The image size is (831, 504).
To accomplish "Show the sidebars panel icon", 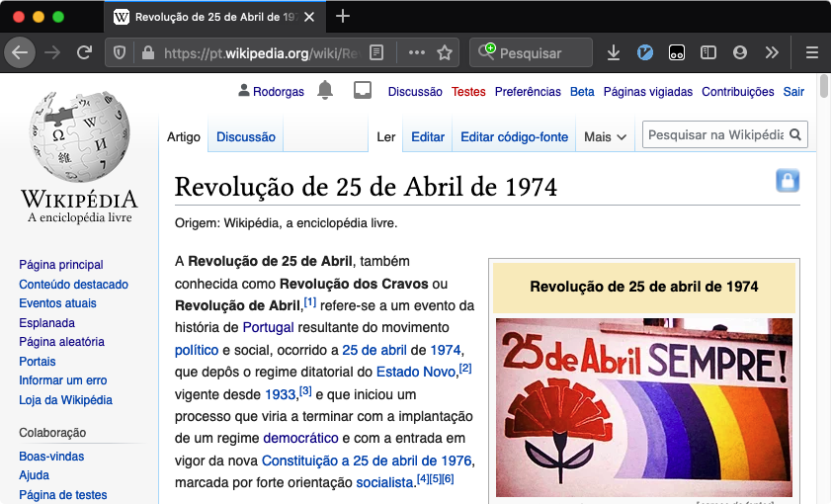I will [708, 52].
